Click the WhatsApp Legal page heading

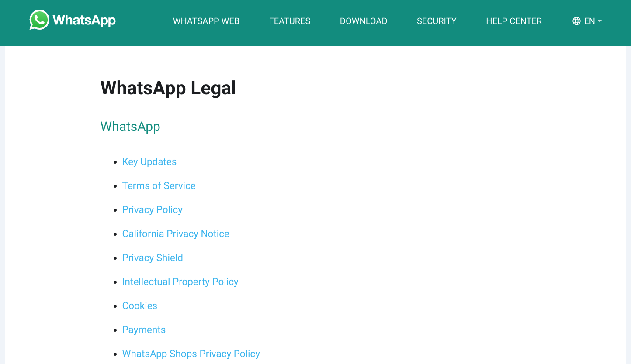tap(168, 88)
